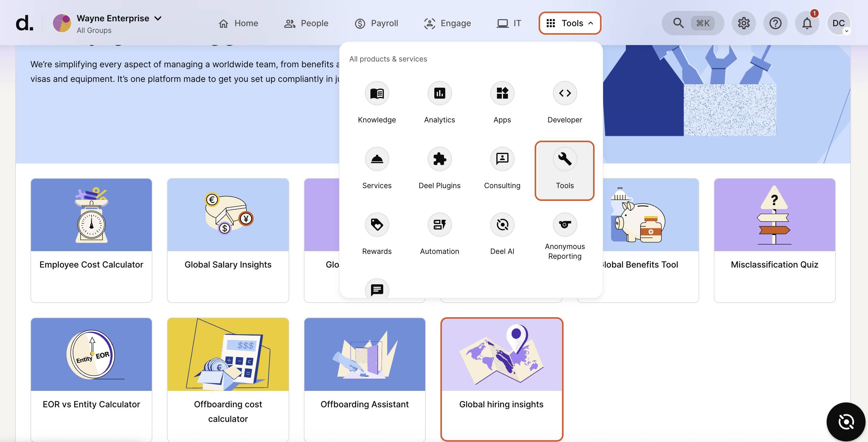
Task: Open the Employee Cost Calculator card
Action: (91, 240)
